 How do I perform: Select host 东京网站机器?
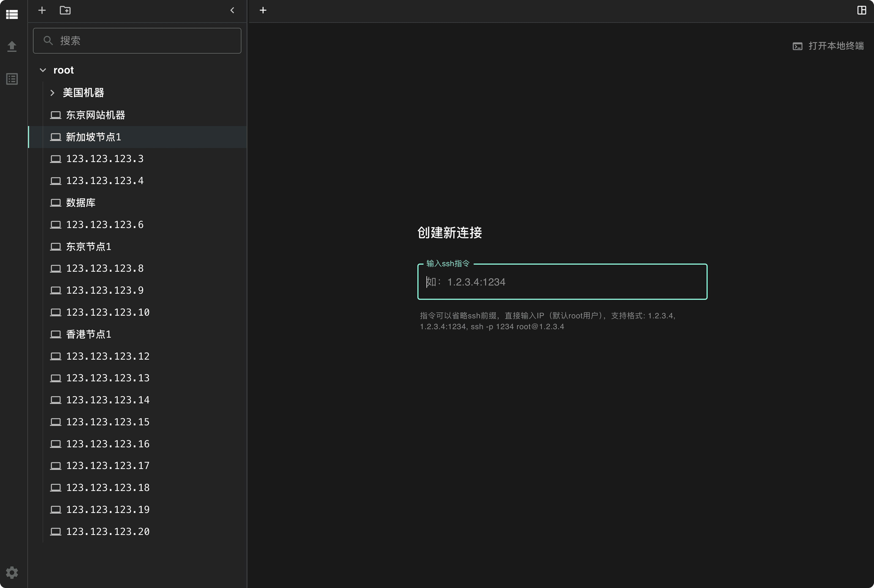coord(137,115)
